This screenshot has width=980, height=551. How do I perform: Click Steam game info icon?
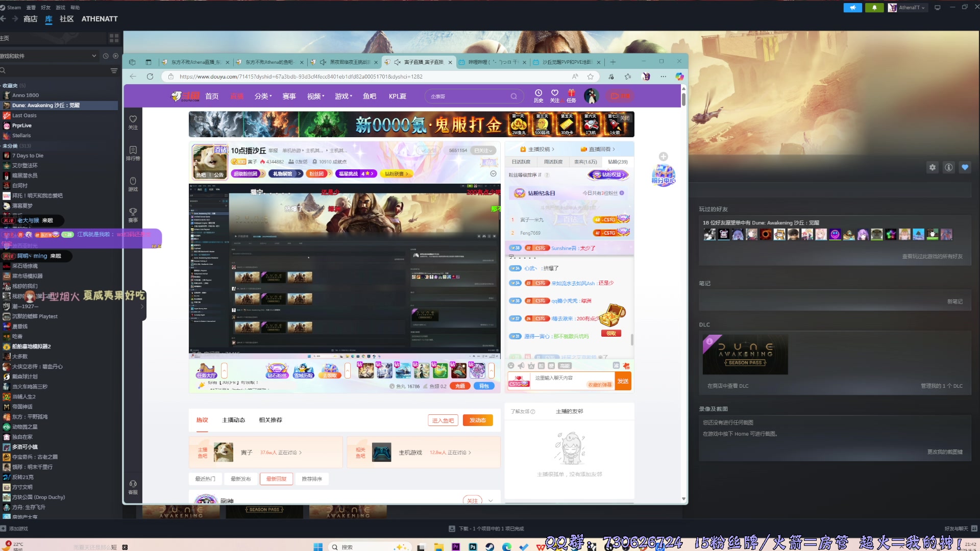coord(948,167)
